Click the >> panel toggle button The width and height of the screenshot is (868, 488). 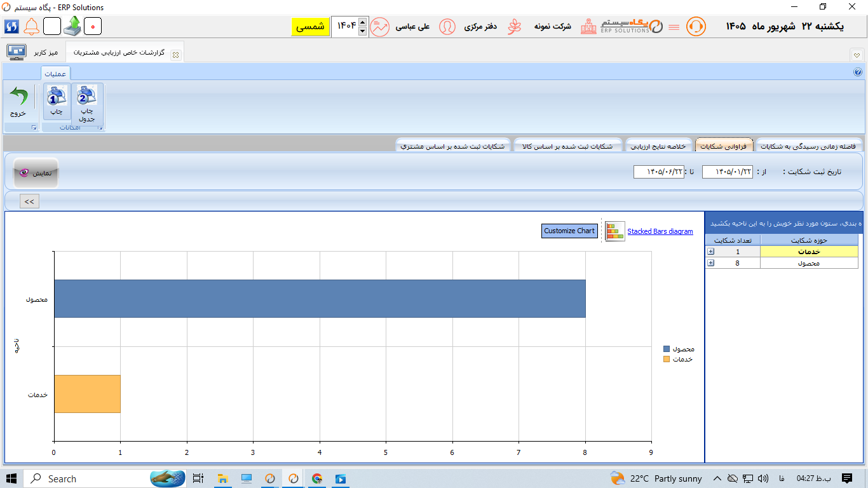[x=29, y=201]
